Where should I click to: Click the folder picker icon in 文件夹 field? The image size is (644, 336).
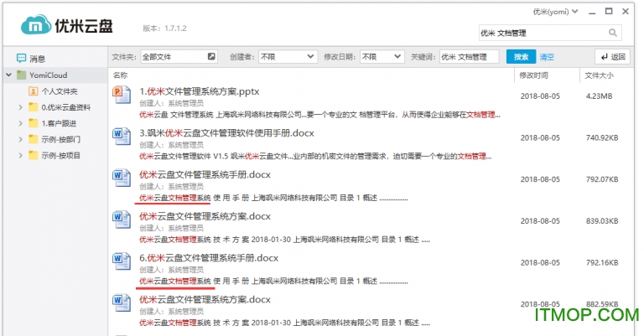[x=211, y=56]
